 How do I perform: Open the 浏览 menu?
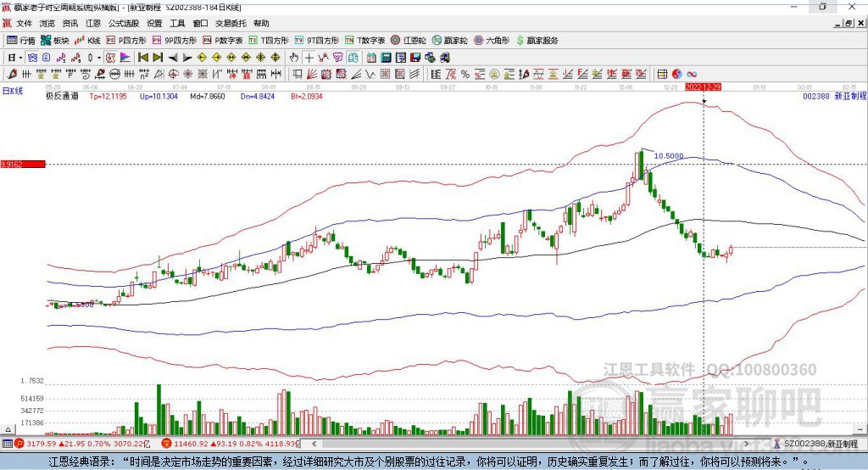pos(47,23)
